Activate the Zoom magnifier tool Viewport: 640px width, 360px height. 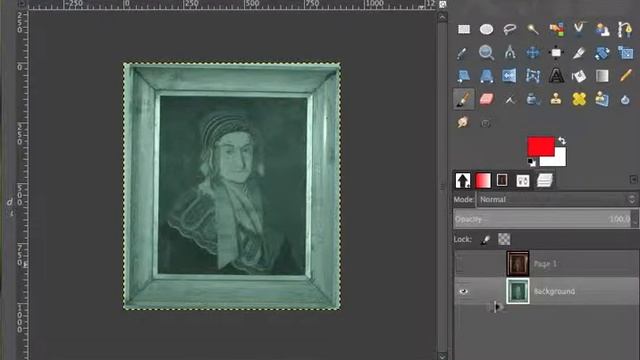[x=487, y=52]
